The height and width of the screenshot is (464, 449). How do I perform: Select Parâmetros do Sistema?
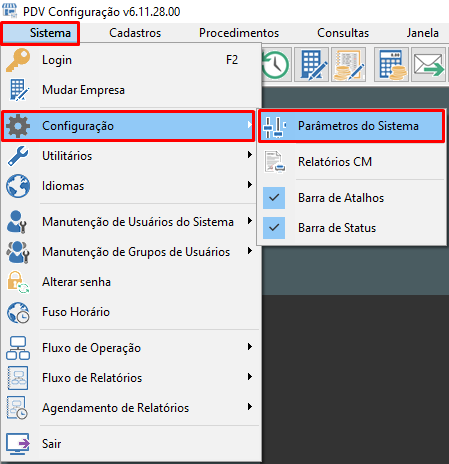[351, 126]
